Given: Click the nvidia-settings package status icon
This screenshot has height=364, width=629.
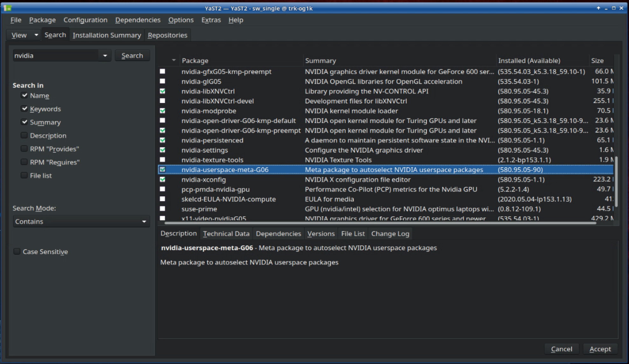Looking at the screenshot, I should [162, 150].
